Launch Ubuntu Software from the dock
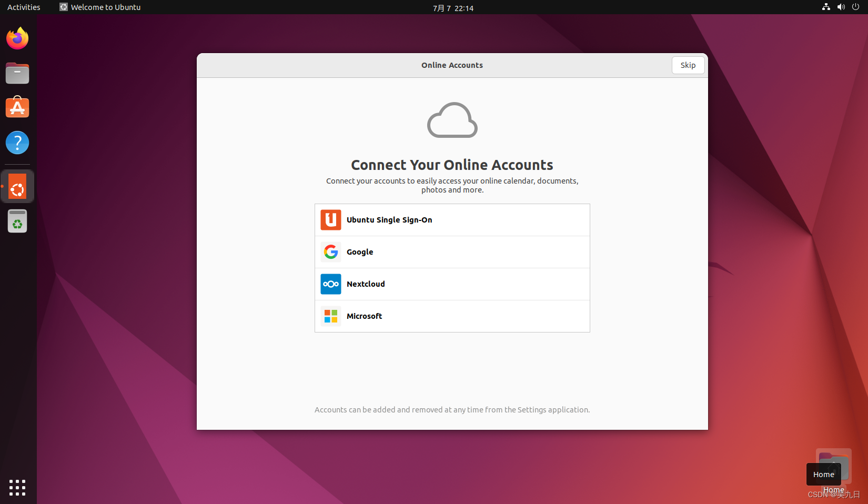Image resolution: width=868 pixels, height=504 pixels. (x=17, y=107)
